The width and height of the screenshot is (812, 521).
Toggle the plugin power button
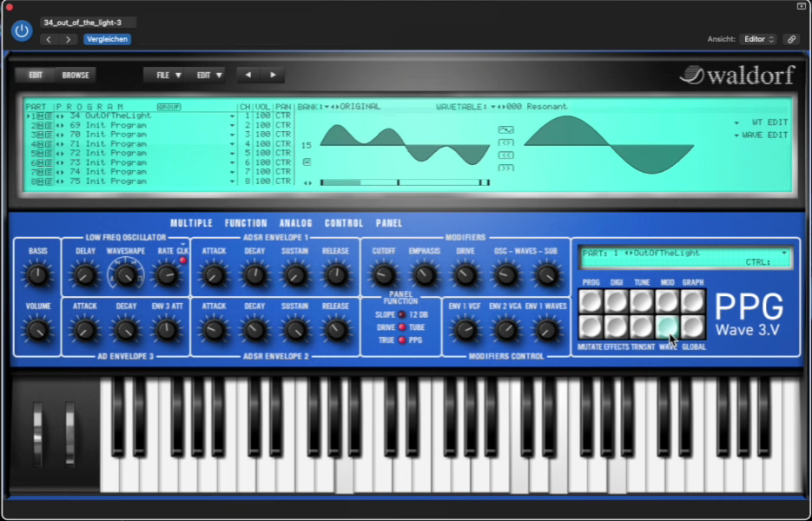(x=22, y=31)
